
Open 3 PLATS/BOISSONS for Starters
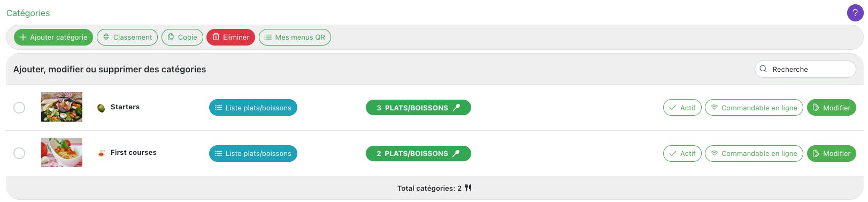[x=418, y=108]
